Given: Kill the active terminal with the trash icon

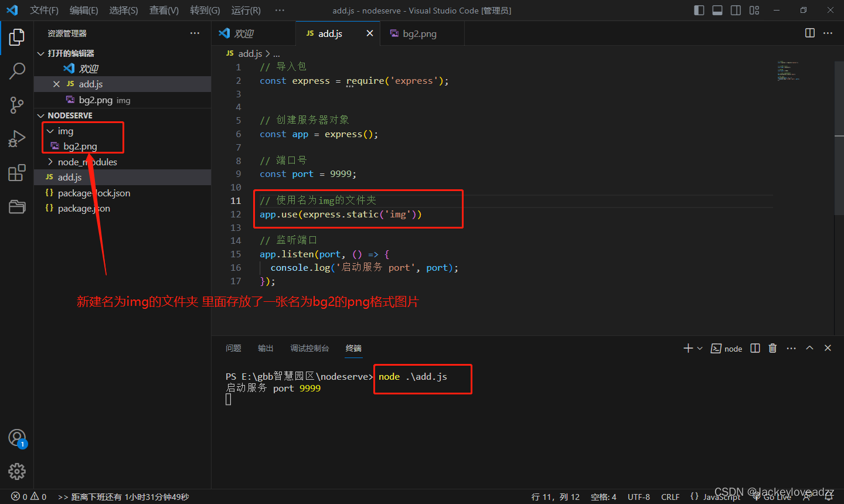Looking at the screenshot, I should point(772,348).
